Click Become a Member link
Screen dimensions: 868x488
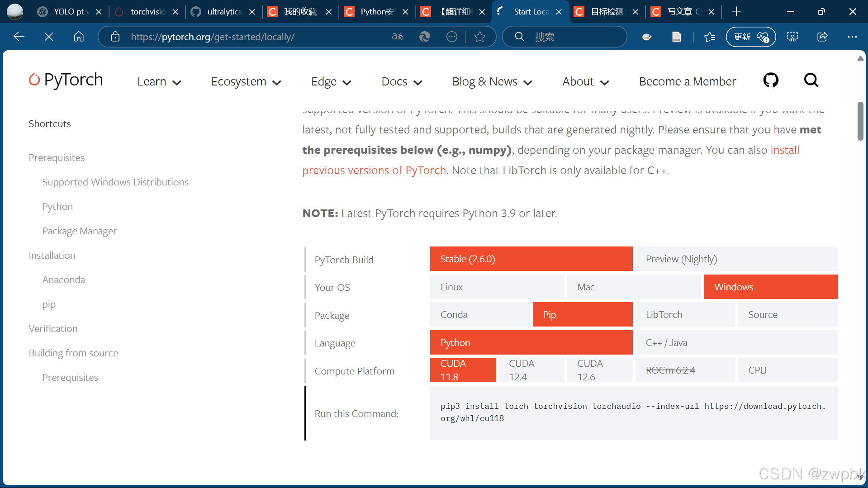click(688, 81)
